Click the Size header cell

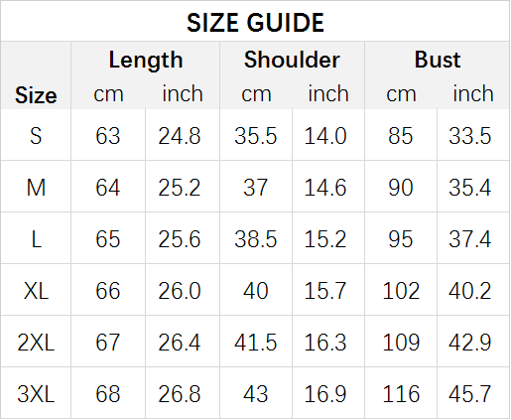(x=36, y=95)
